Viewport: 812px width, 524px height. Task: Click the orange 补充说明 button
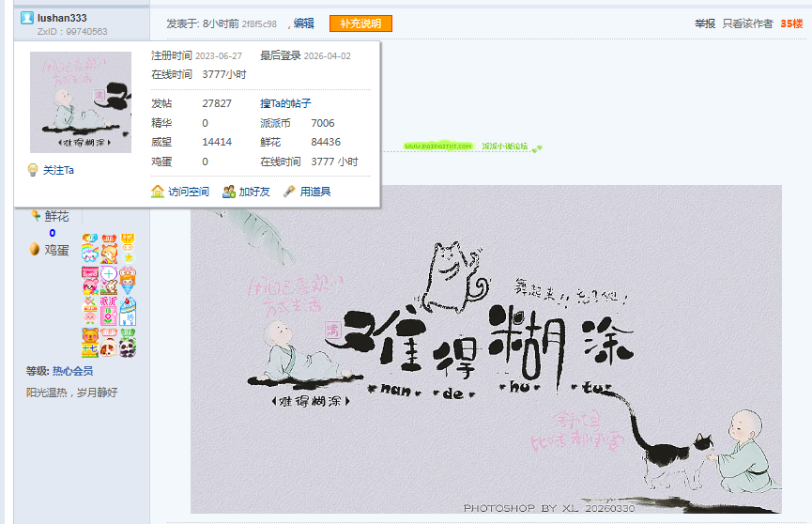[360, 23]
